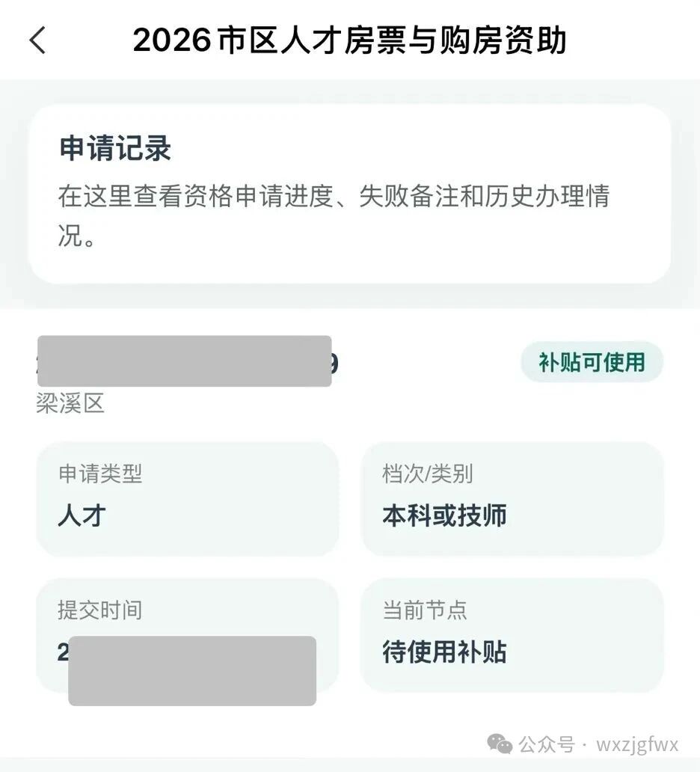Tap the 梁溪区 district label
The image size is (700, 772).
tap(70, 404)
